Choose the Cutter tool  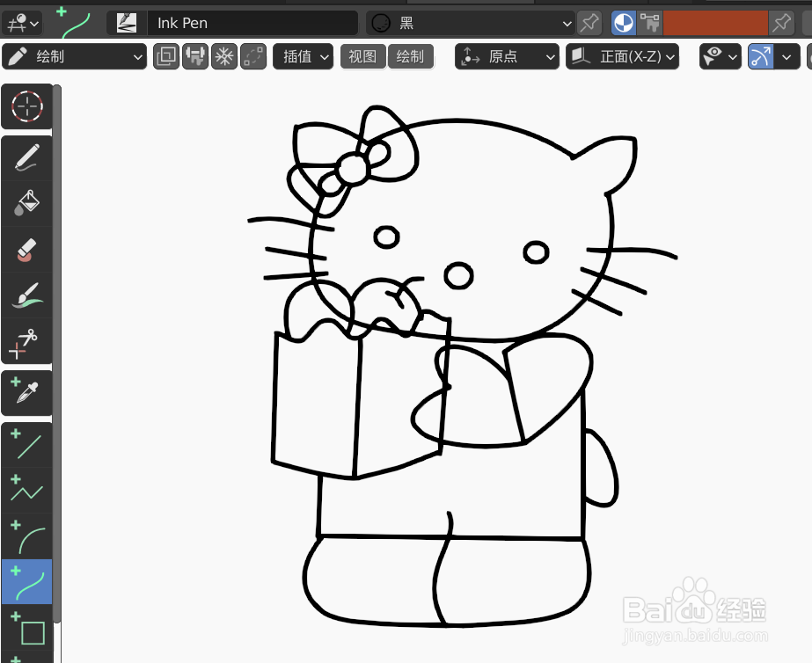[26, 344]
